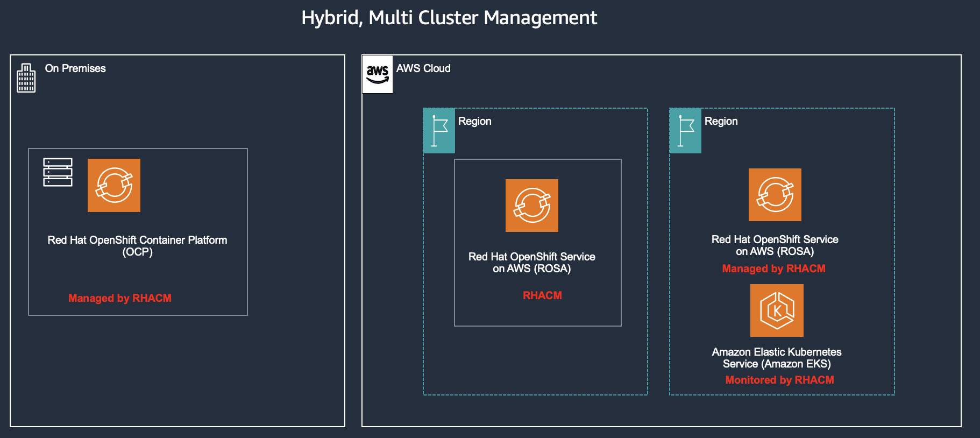Select ROSA label in the left Region box
Viewport: 980px width, 438px height.
point(532,263)
